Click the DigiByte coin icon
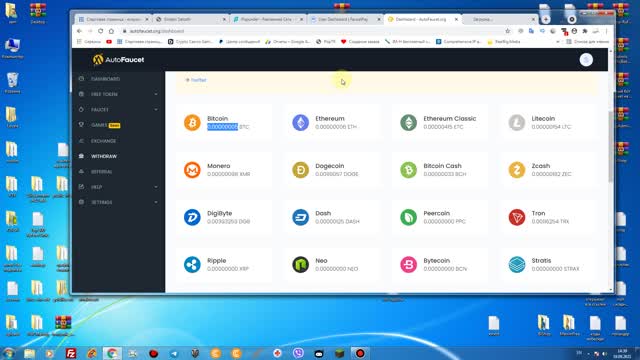 click(x=192, y=217)
